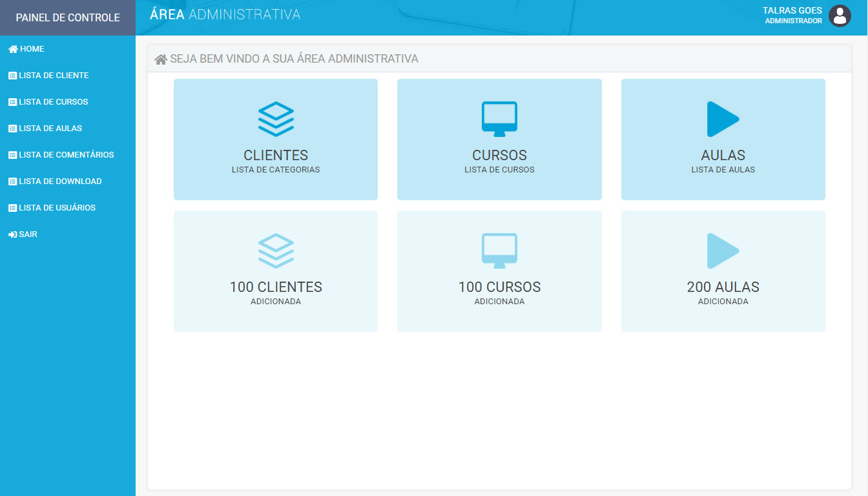Click the CLIENTES card title
Screen dimensions: 868x496
[276, 156]
